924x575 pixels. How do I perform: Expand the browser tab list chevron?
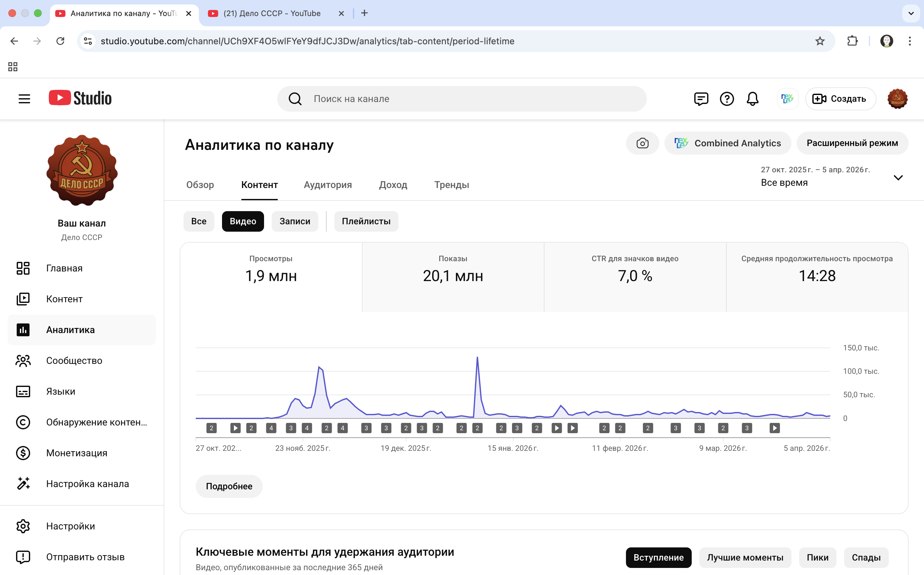(911, 13)
